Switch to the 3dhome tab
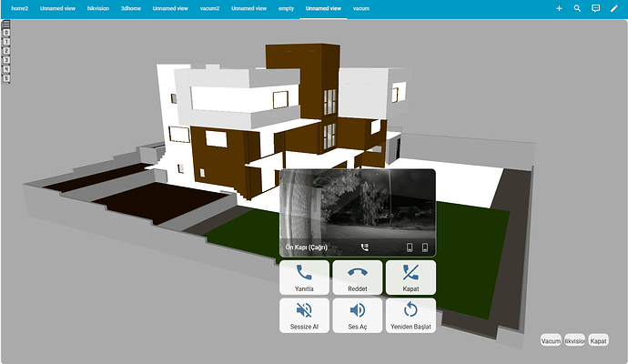This screenshot has width=628, height=364. (x=131, y=8)
